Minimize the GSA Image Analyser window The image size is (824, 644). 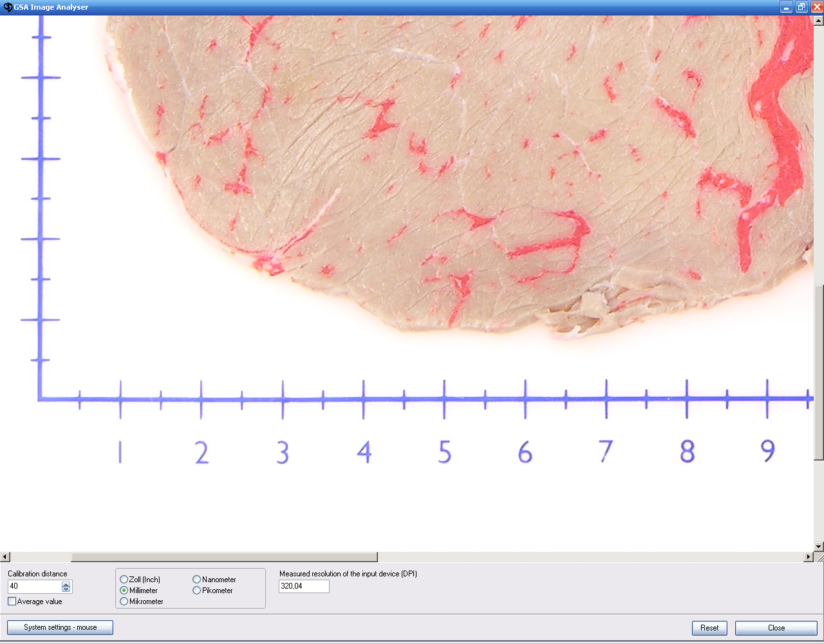coord(787,7)
